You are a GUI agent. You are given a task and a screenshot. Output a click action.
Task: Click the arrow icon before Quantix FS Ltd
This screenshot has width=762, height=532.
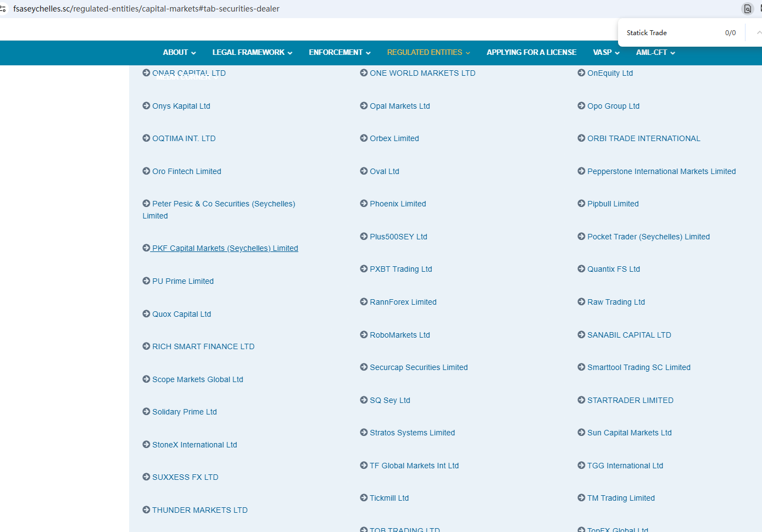click(581, 268)
